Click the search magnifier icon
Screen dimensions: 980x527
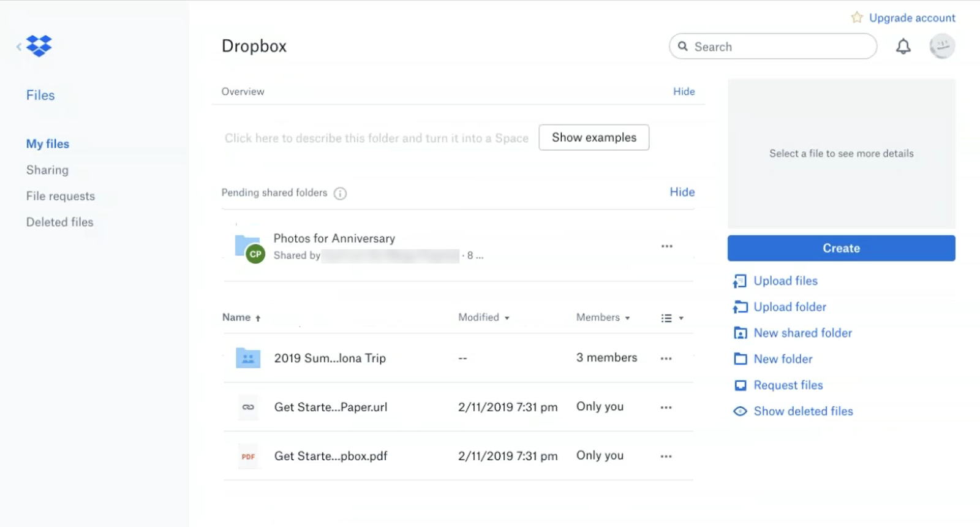683,47
